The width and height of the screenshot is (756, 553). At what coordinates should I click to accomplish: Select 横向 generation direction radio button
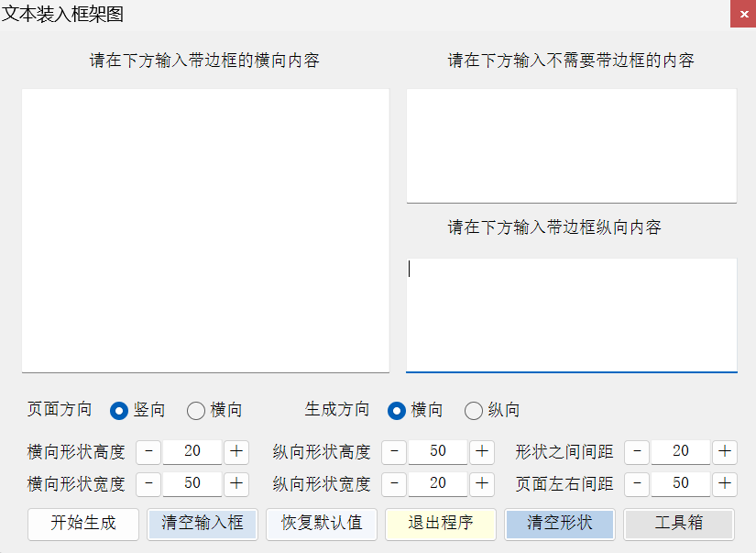coord(397,410)
